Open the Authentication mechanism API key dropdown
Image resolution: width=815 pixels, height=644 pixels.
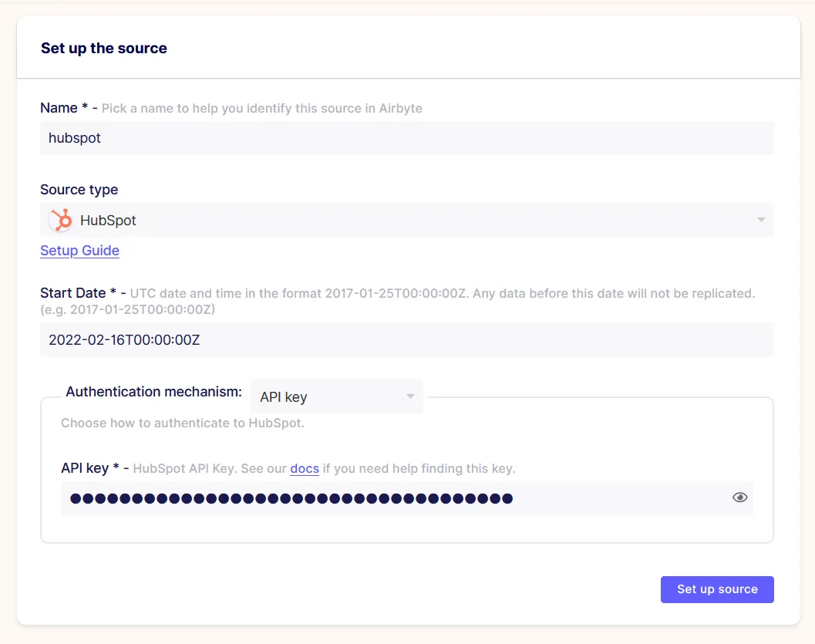337,396
